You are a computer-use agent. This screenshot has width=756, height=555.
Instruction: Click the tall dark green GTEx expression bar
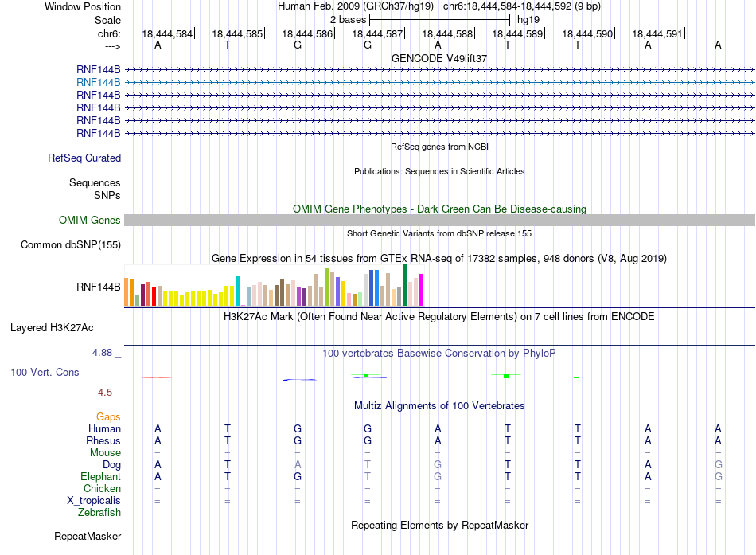click(404, 285)
